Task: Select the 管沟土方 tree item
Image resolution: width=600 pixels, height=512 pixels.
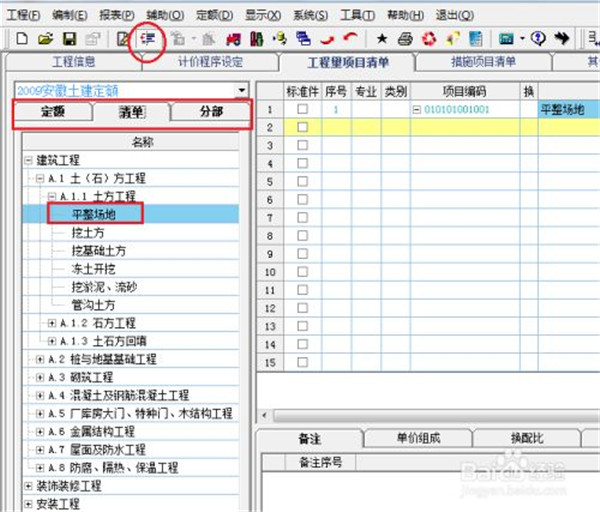Action: point(93,305)
